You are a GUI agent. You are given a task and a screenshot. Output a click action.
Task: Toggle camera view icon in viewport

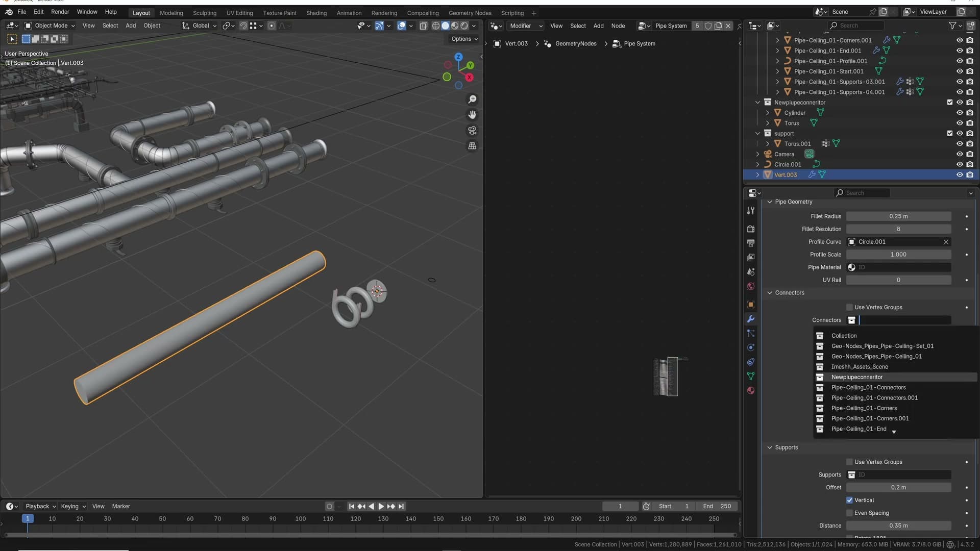[472, 131]
